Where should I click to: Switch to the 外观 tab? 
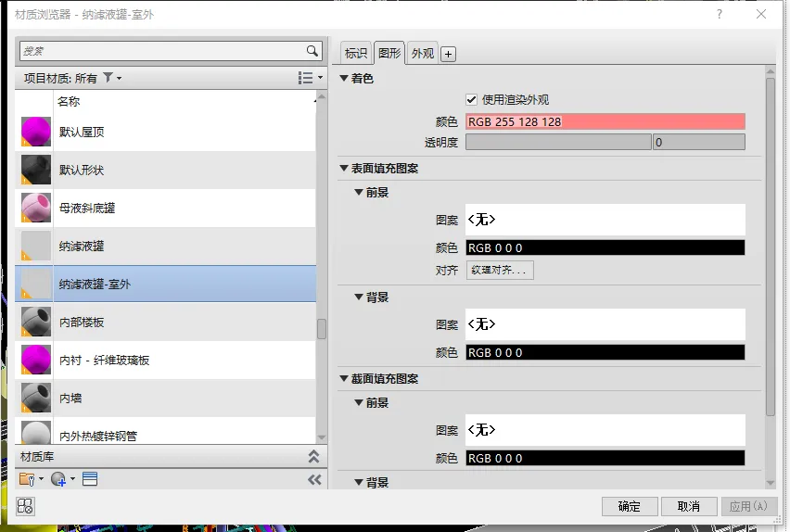422,54
